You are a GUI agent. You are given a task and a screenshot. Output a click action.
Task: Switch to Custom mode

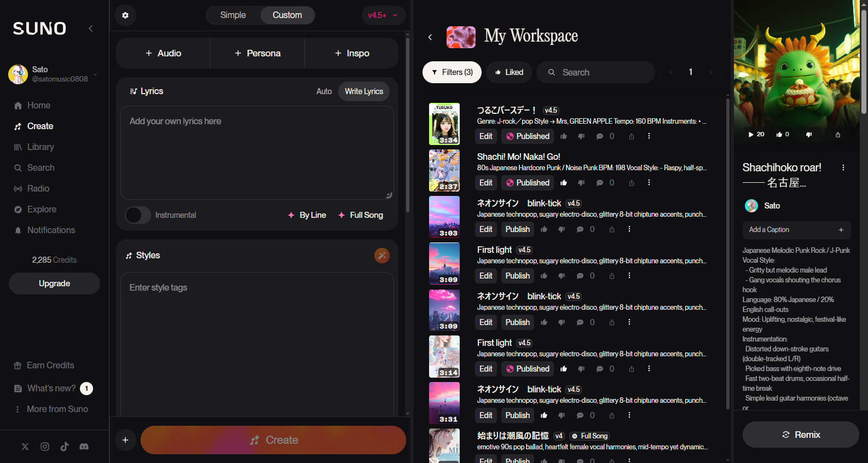[x=287, y=15]
